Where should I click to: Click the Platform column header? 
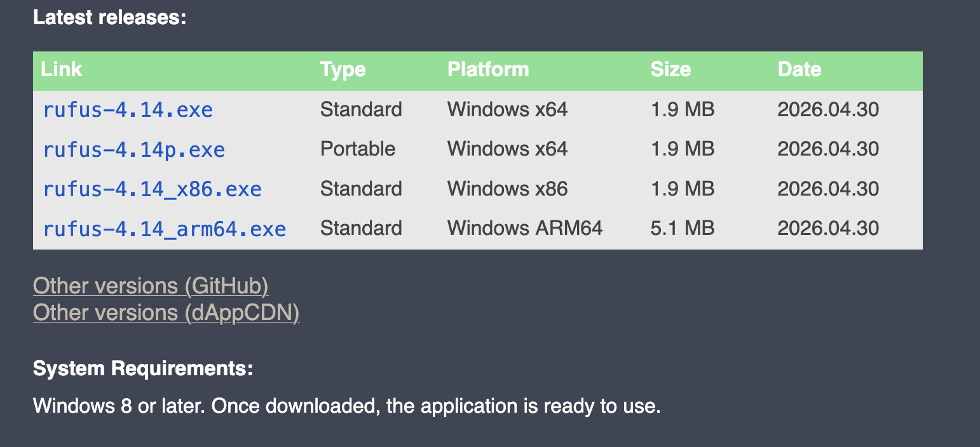(488, 69)
